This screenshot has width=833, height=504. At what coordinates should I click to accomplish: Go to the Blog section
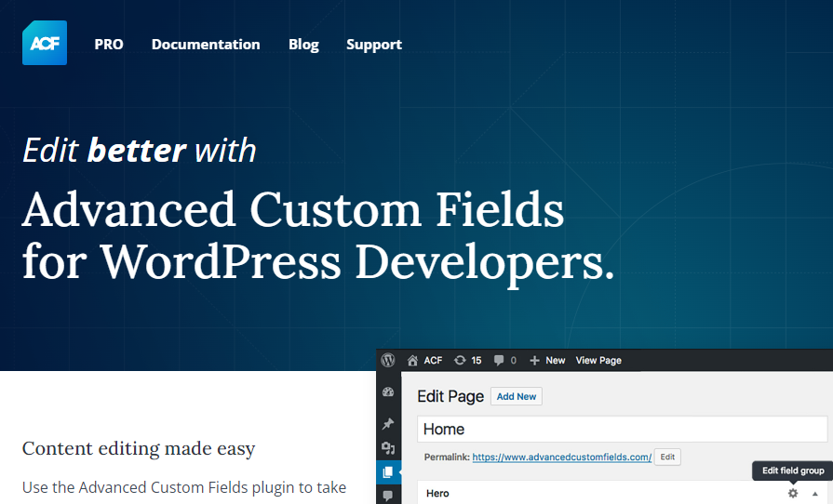[x=303, y=45]
